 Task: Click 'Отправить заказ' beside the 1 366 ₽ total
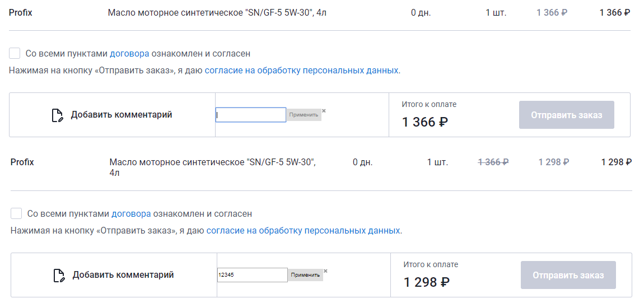pyautogui.click(x=566, y=115)
